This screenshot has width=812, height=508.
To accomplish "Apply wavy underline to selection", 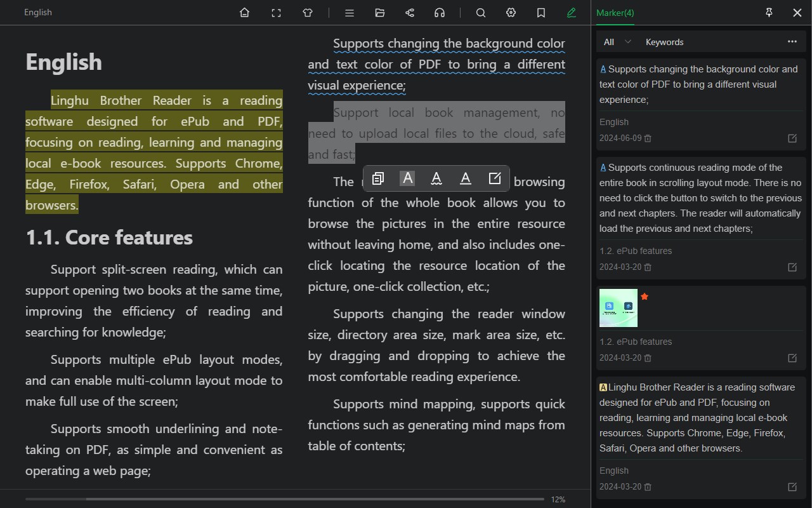I will [436, 178].
